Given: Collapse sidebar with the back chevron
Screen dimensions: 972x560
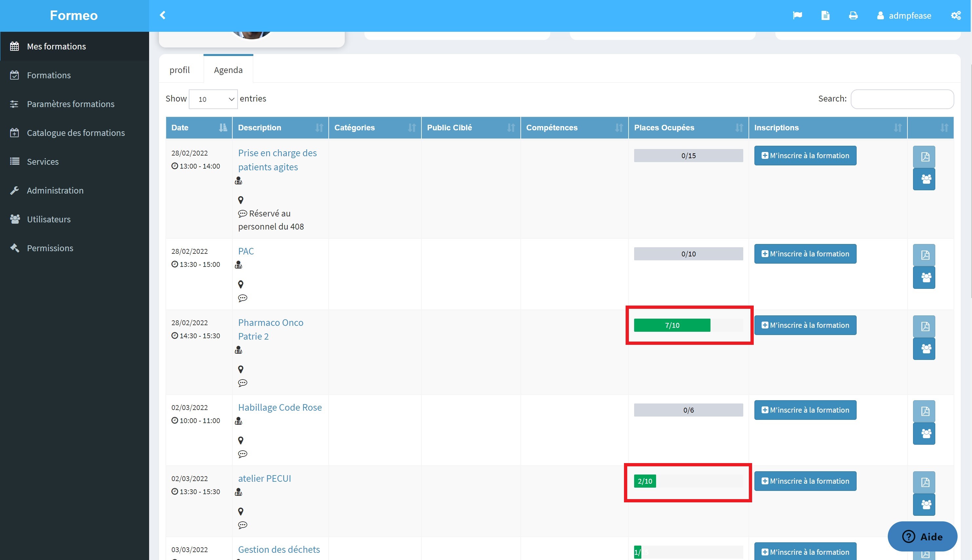Looking at the screenshot, I should 163,15.
